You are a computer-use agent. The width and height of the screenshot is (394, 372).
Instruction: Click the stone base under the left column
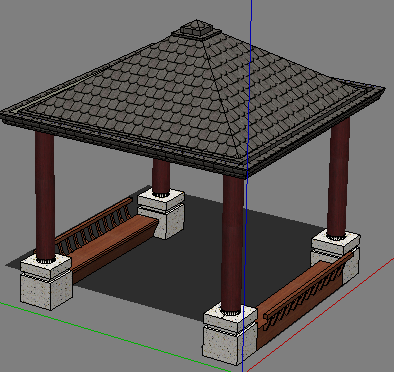(46, 282)
